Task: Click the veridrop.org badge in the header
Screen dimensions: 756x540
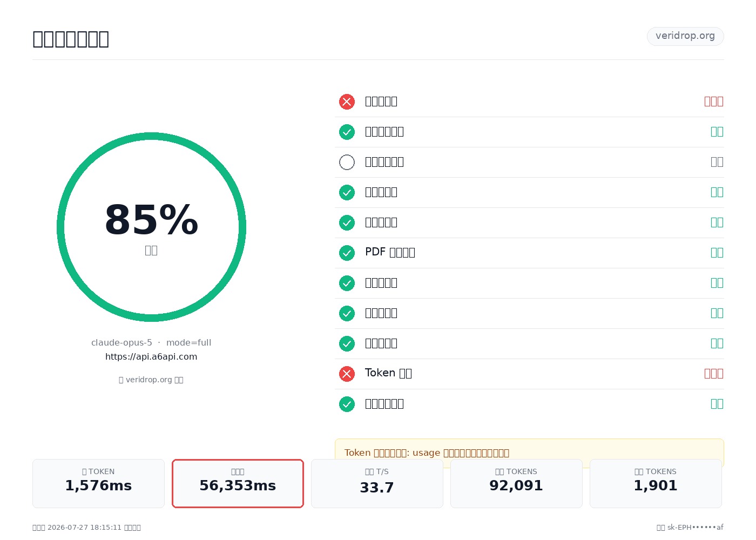Action: (685, 36)
